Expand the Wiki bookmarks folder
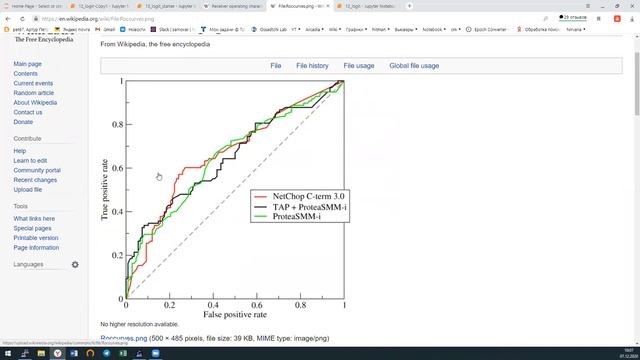Screen dimensions: 640x360 335,29
